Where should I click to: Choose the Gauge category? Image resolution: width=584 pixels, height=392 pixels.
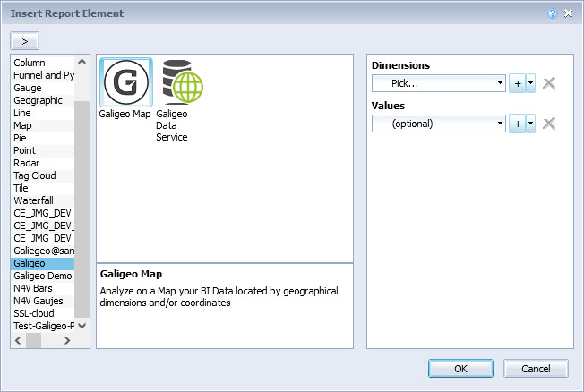(x=43, y=88)
